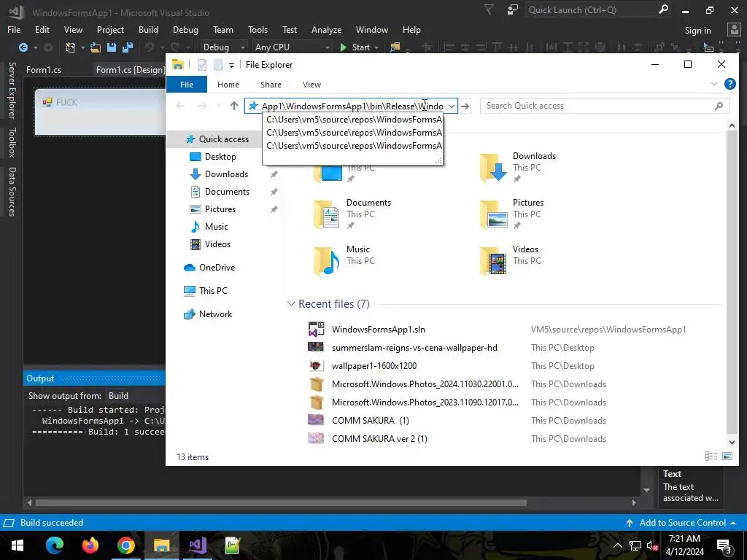Click New Project icon in Visual Studio toolbar
The image size is (747, 560).
pyautogui.click(x=71, y=47)
